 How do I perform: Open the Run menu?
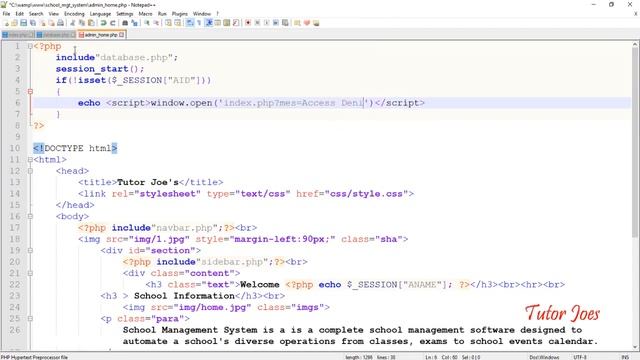coord(162,13)
